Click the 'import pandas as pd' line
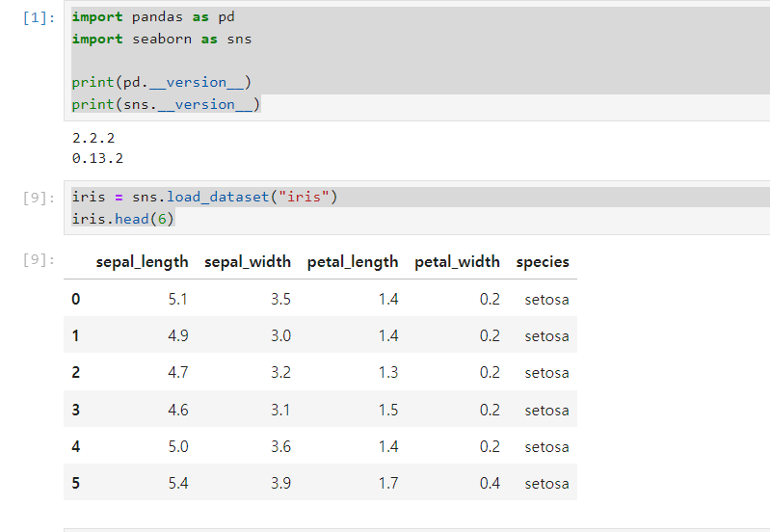 click(x=153, y=17)
